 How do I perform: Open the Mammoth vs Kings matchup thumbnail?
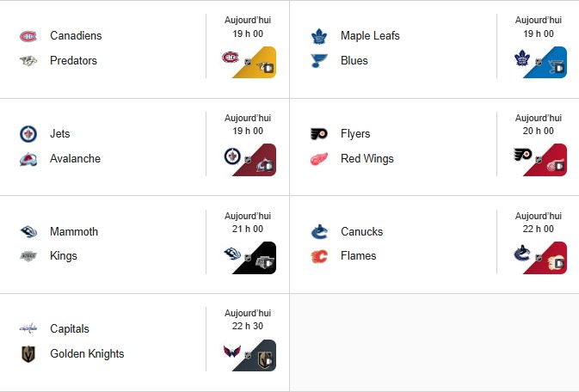(x=248, y=257)
